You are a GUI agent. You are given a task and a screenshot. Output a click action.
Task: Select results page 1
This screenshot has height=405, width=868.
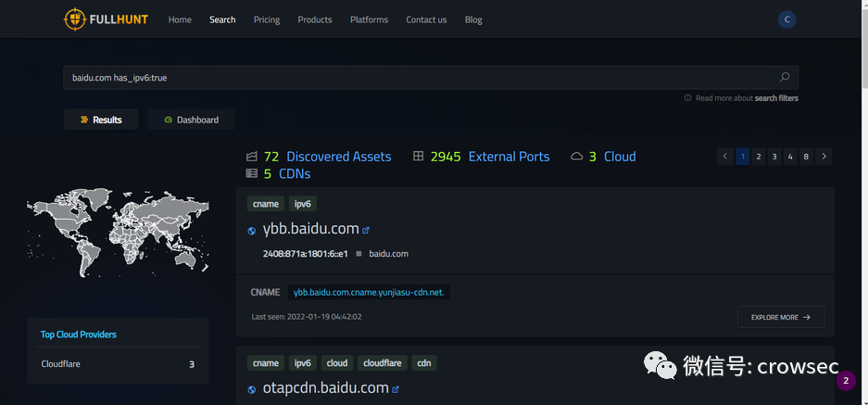point(743,157)
